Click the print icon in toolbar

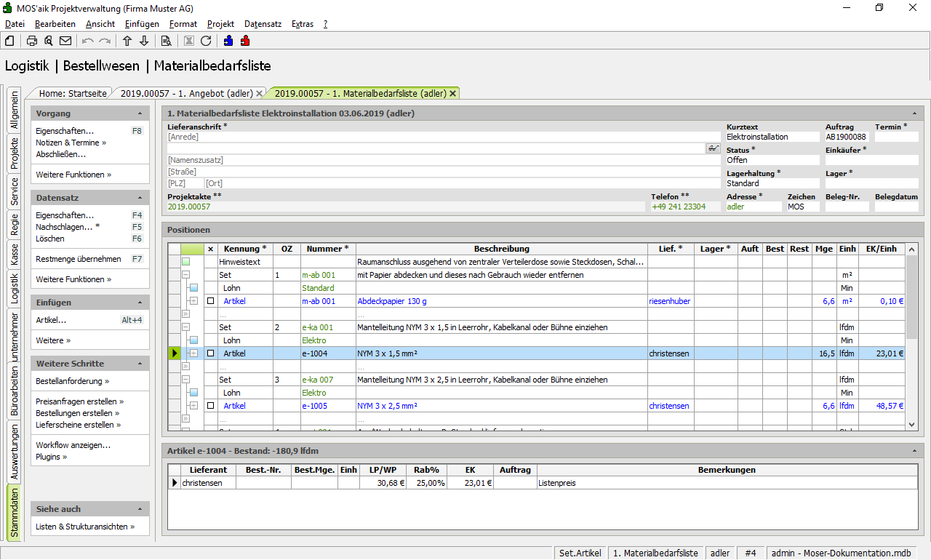coord(32,41)
